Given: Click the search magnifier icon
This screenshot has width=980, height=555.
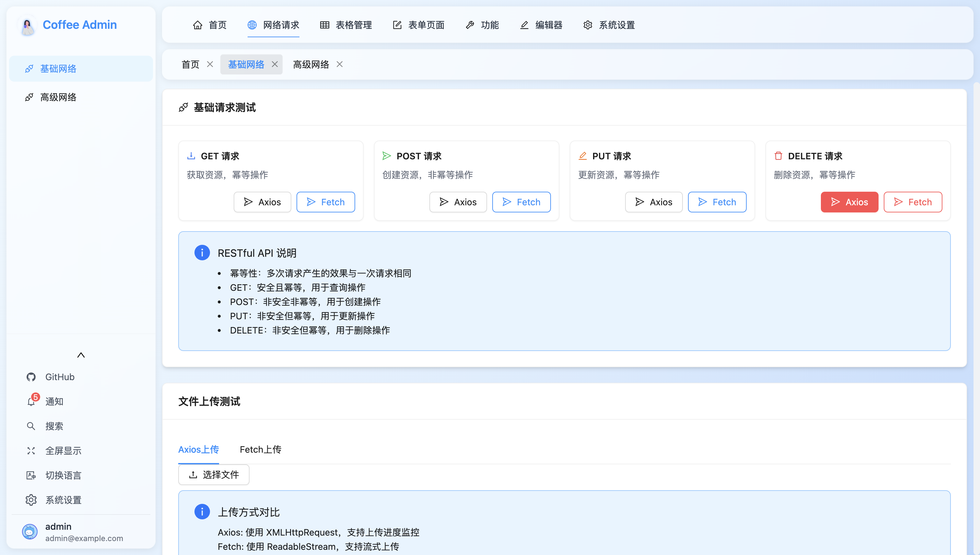Looking at the screenshot, I should coord(31,426).
